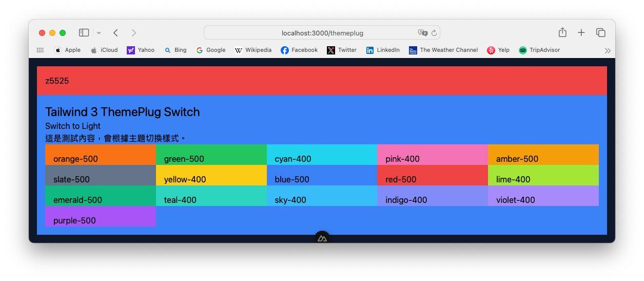This screenshot has width=644, height=281.
Task: Select the orange-500 color swatch
Action: (x=100, y=155)
